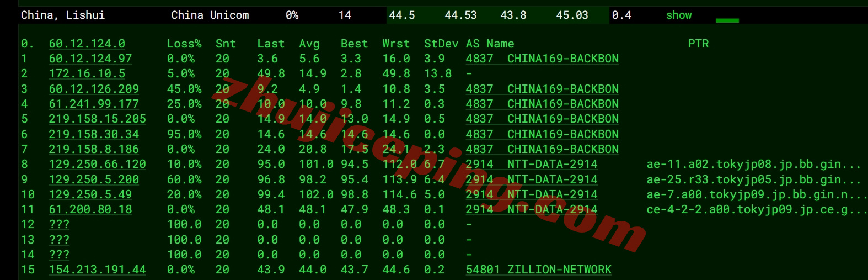The image size is (868, 280).
Task: Select PTR ae-25.r33.tokyjp05 text
Action: pos(754,179)
